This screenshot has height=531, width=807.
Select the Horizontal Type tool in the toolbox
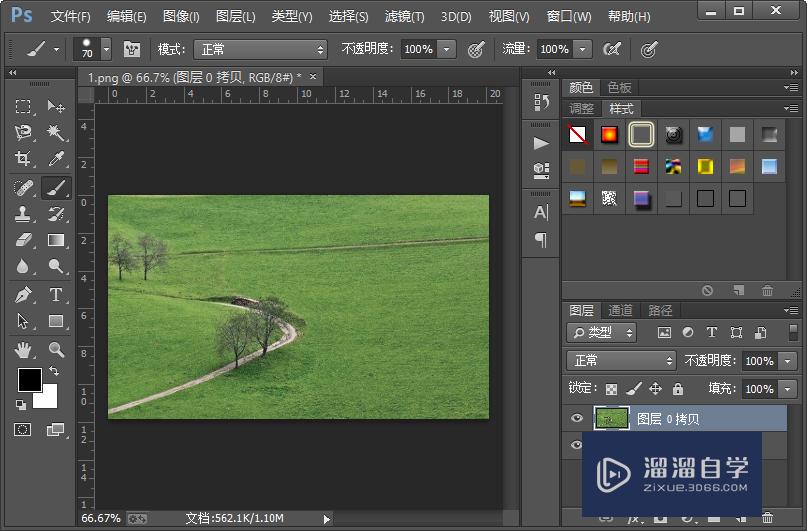[x=56, y=294]
